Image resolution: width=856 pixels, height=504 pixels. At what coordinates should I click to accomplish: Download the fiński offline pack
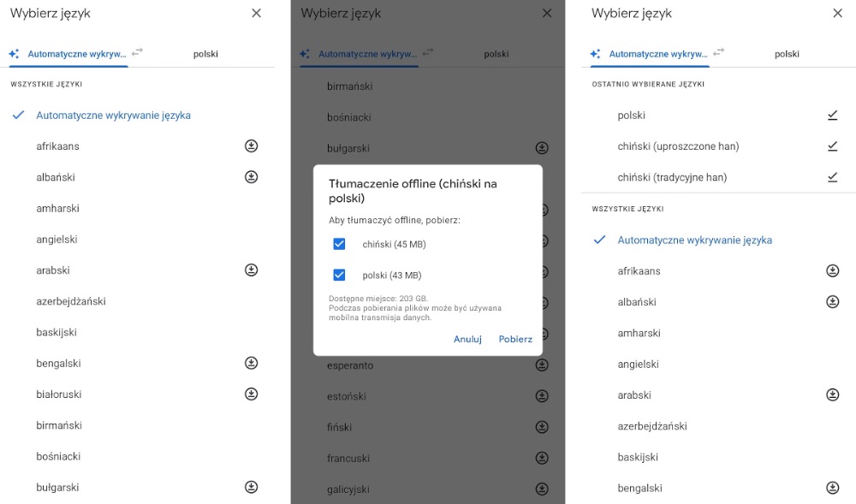click(542, 427)
